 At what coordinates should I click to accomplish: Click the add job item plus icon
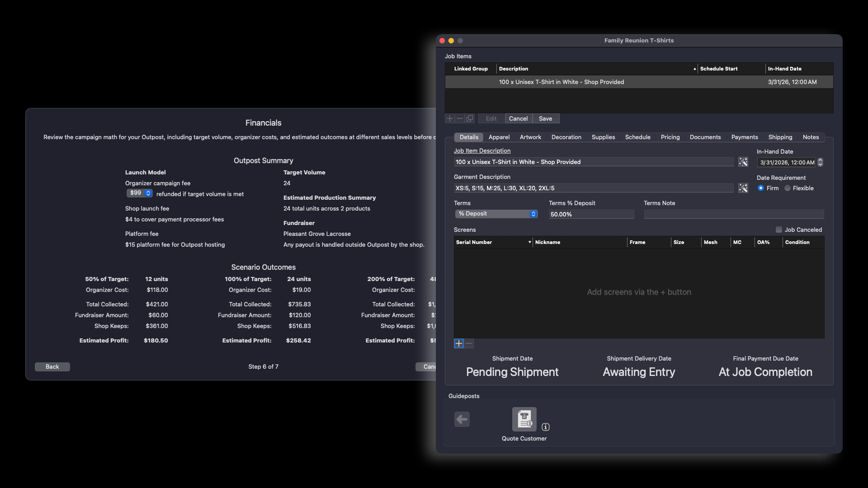449,118
